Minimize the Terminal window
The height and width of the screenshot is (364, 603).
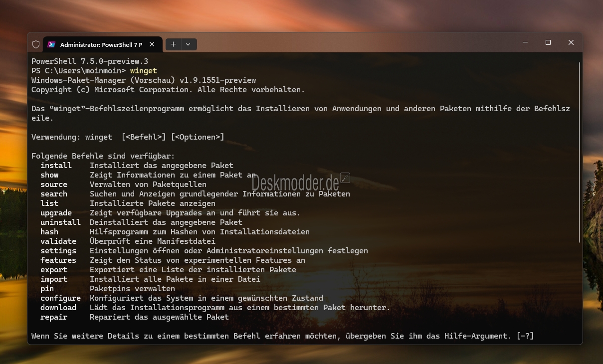click(525, 43)
